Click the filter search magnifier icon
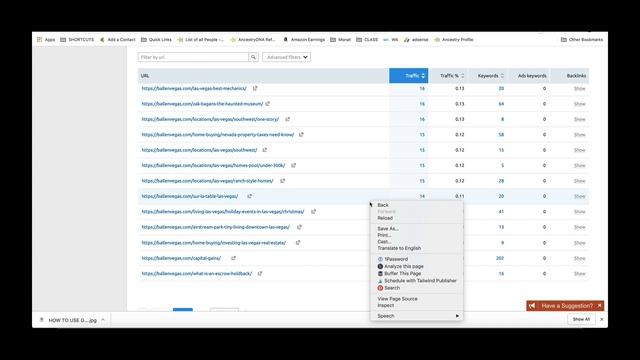640x360 pixels. pos(253,57)
